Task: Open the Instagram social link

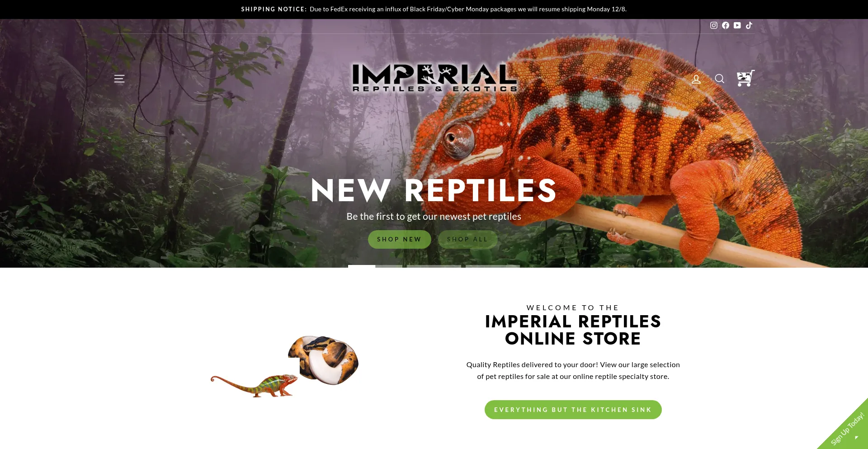Action: [714, 25]
